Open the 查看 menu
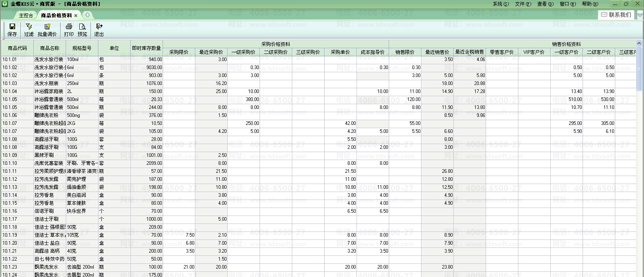Viewport: 644px width, 277px height. tap(545, 4)
